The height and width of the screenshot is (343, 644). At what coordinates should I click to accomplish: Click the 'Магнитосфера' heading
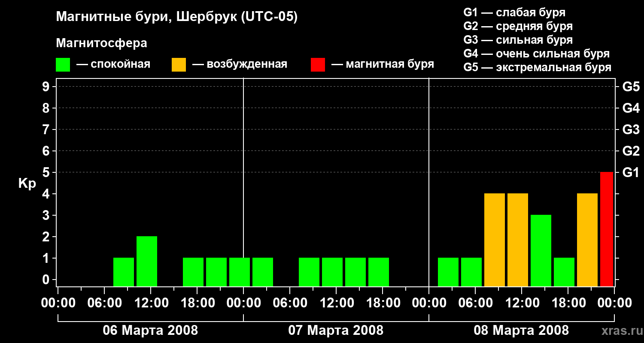tap(101, 43)
